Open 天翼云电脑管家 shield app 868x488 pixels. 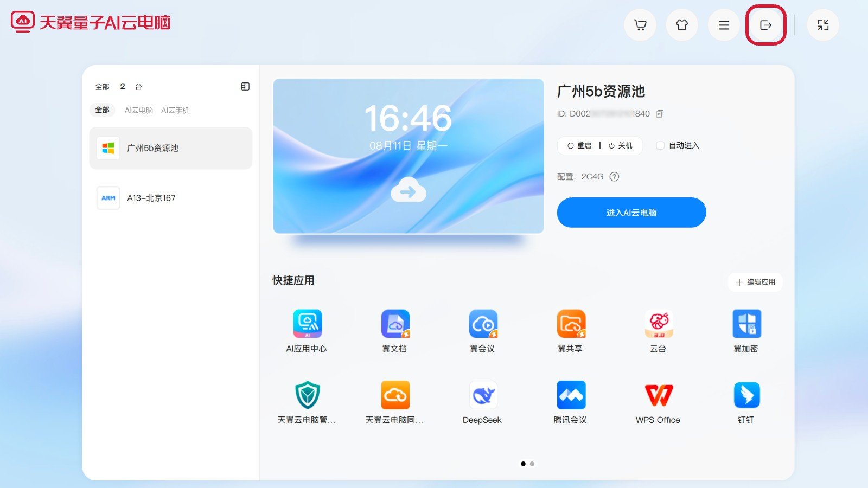coord(307,402)
